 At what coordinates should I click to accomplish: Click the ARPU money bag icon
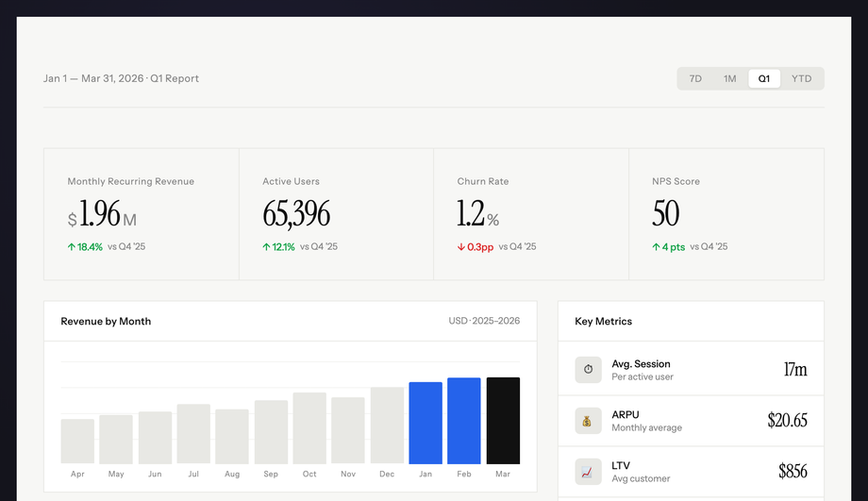588,421
